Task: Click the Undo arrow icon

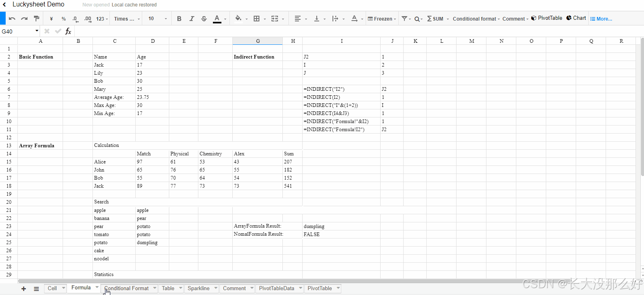Action: tap(12, 19)
